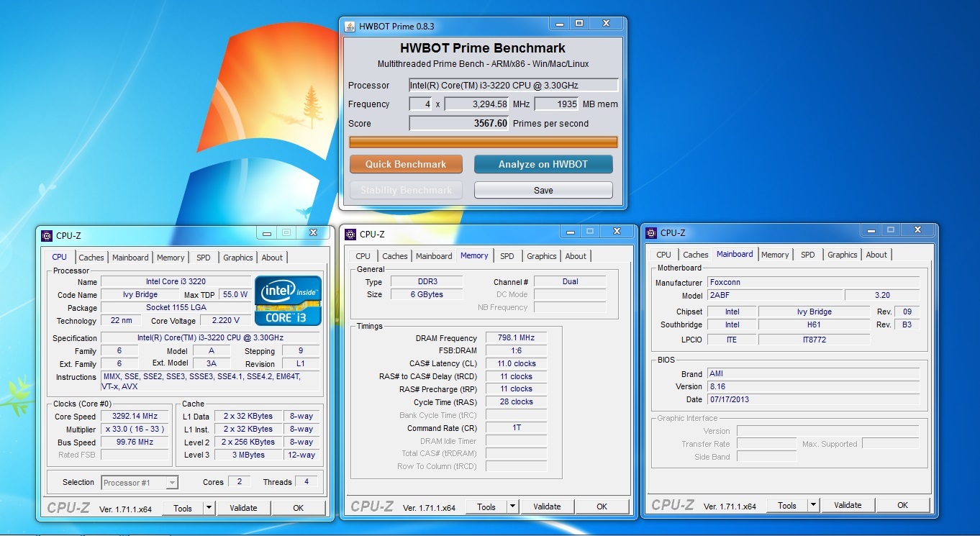Image resolution: width=980 pixels, height=536 pixels.
Task: Click the Processor name field in HWBOT Prime
Action: [x=514, y=85]
